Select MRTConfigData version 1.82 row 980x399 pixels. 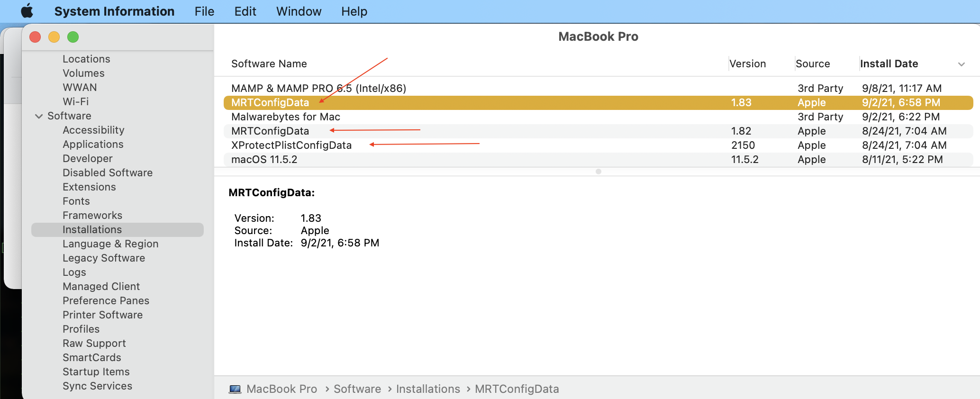coord(598,131)
